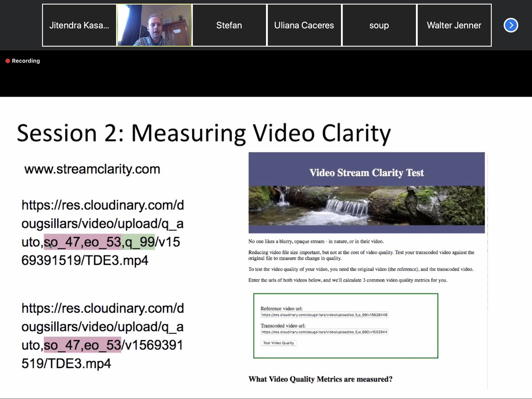Click the Video Stream Clarity Test header
This screenshot has height=399, width=532.
pyautogui.click(x=367, y=173)
